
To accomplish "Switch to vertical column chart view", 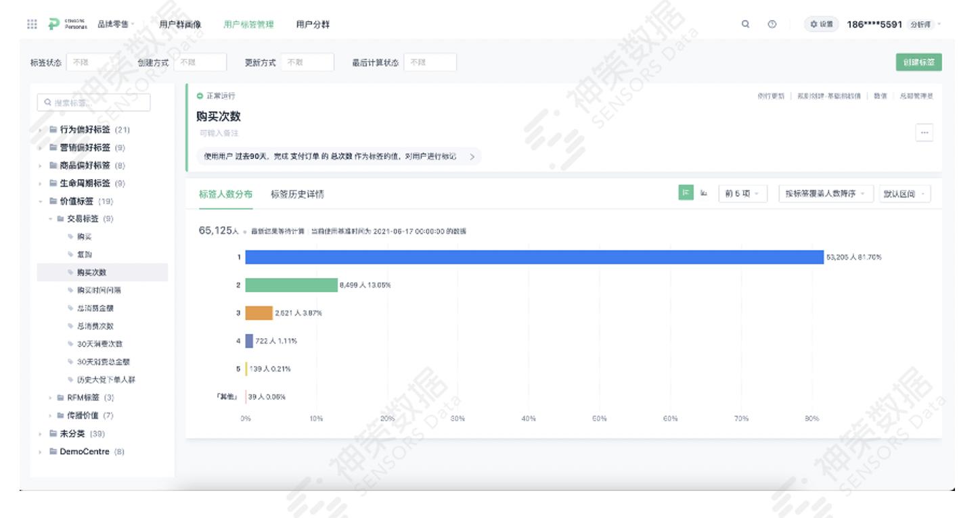I will click(x=704, y=193).
